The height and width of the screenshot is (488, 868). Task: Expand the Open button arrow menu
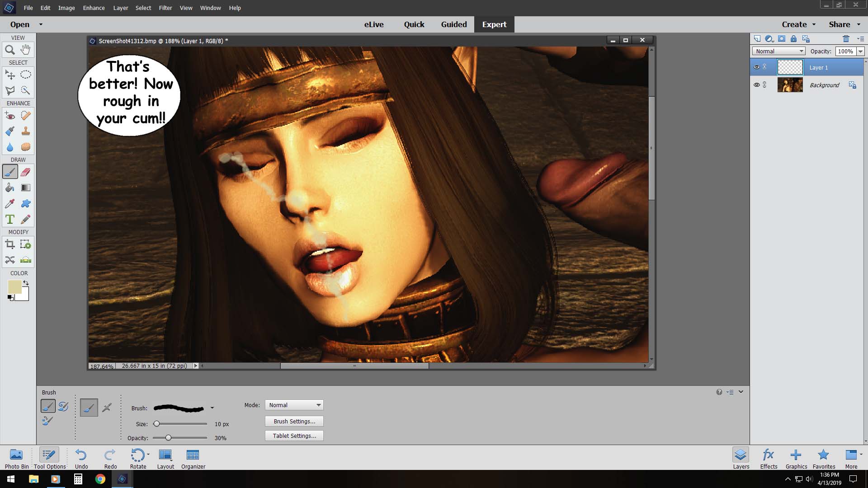(x=41, y=24)
